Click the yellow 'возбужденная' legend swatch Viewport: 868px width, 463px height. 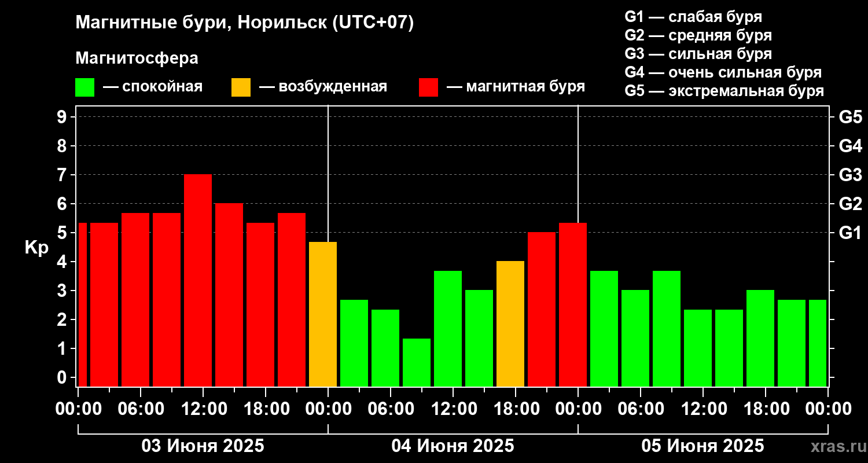241,87
